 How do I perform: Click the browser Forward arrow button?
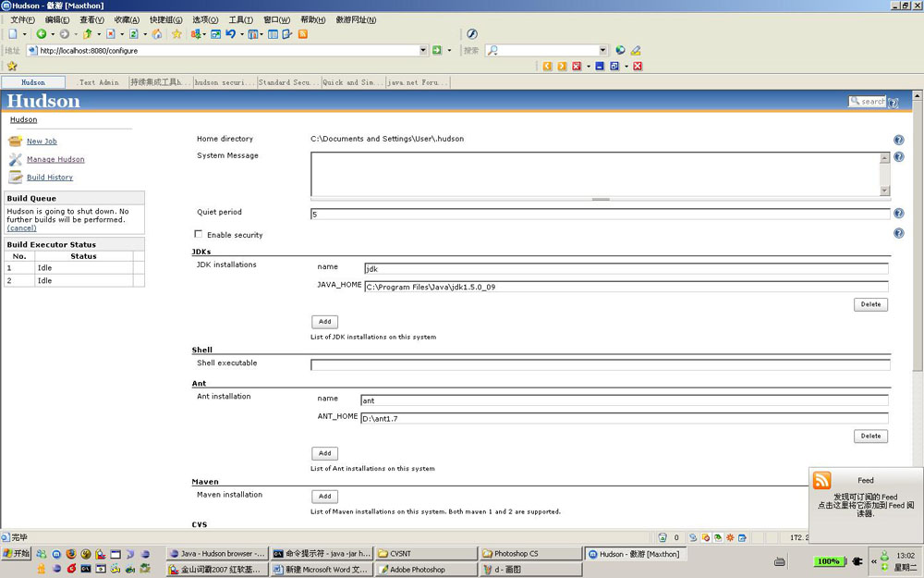(65, 34)
